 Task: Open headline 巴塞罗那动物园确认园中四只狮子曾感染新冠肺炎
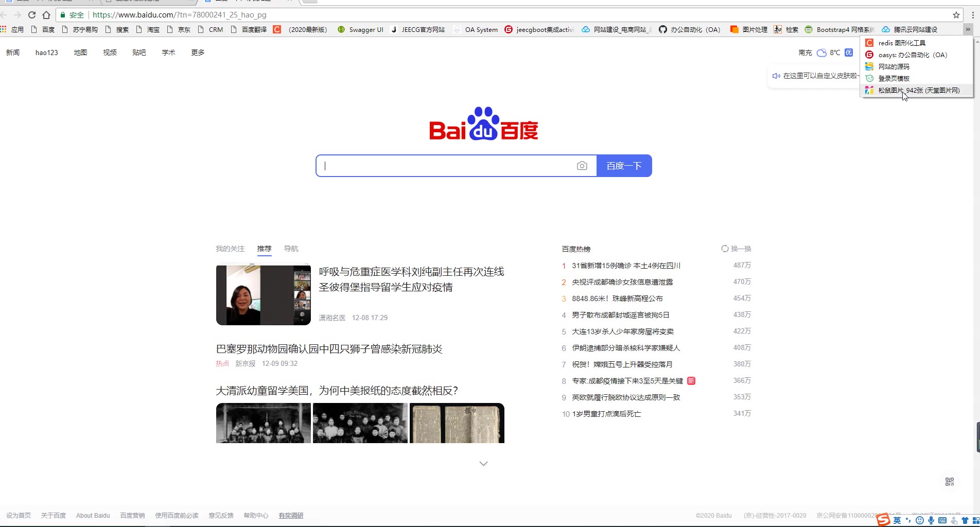click(x=329, y=349)
